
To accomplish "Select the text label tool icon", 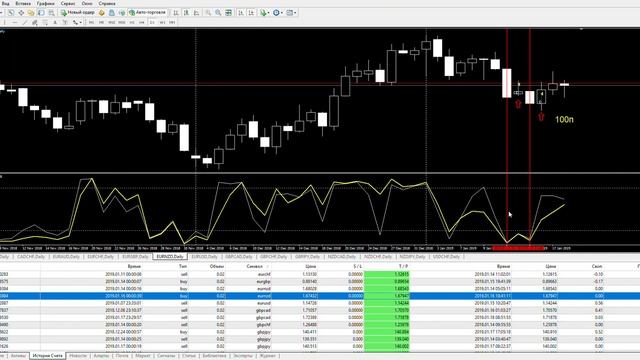I will [64, 22].
